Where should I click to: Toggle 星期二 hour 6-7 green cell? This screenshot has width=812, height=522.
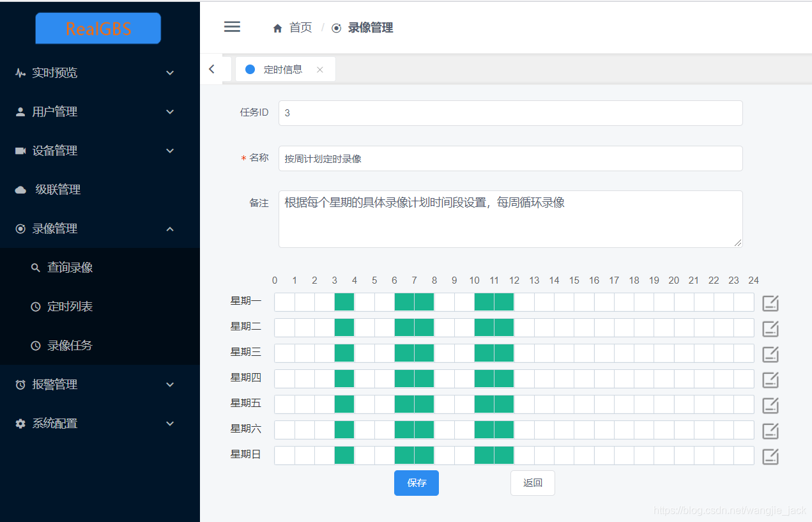[404, 328]
